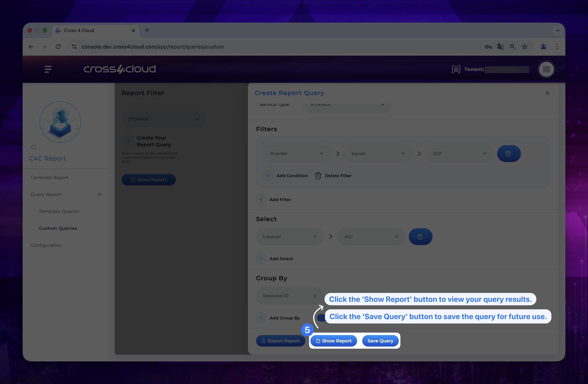Click the Create Your Report Query text

click(x=154, y=141)
